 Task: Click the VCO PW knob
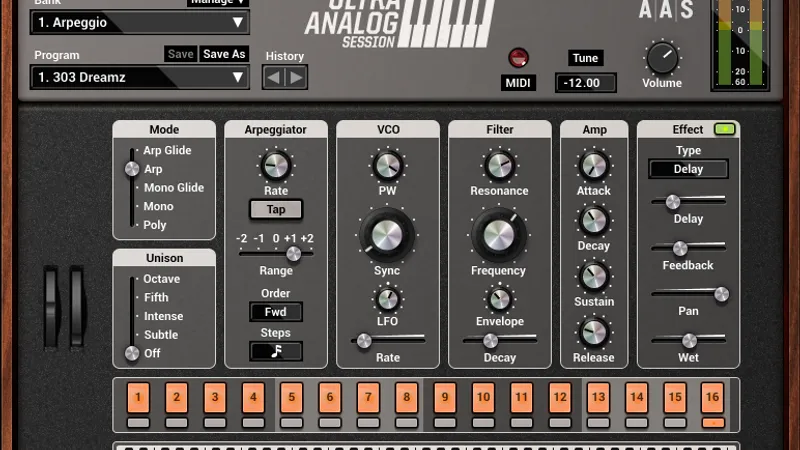[x=387, y=165]
